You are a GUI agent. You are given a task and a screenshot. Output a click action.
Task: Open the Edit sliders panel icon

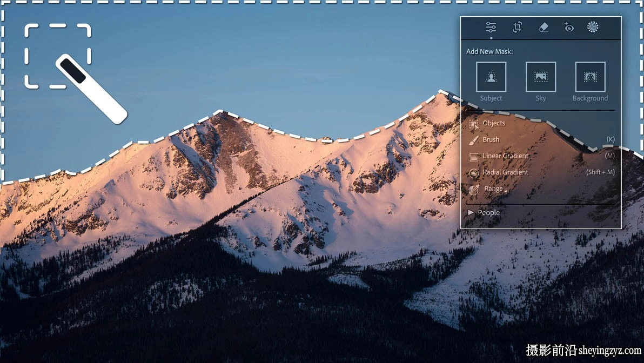[x=491, y=27]
